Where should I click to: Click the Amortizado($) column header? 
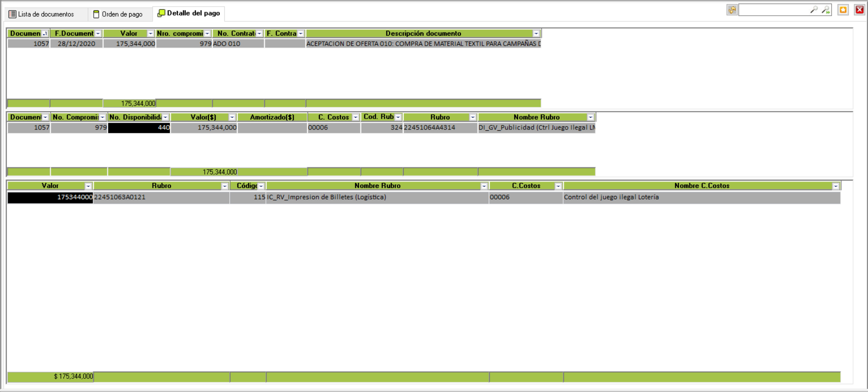pos(272,117)
